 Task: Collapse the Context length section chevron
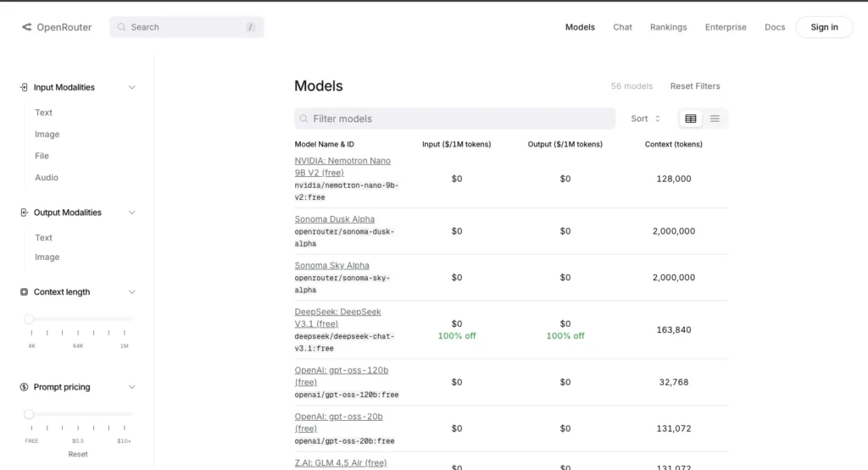[131, 292]
